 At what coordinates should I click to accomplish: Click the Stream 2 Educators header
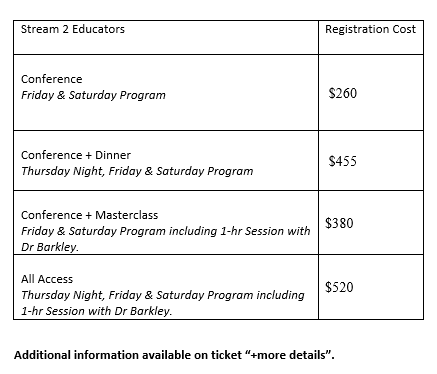[x=73, y=29]
